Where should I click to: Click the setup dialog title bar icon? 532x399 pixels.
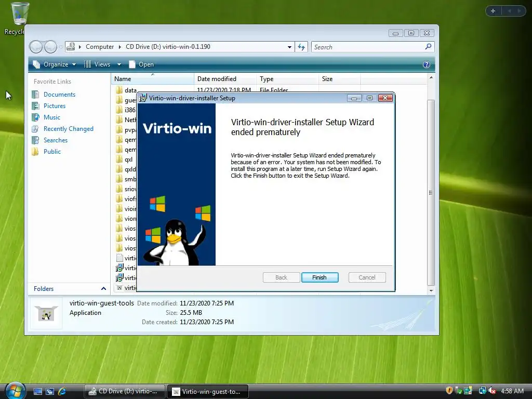pos(143,98)
